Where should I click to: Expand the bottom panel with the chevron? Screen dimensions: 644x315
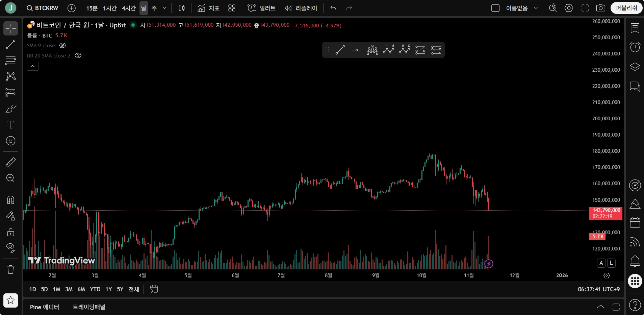click(x=601, y=307)
